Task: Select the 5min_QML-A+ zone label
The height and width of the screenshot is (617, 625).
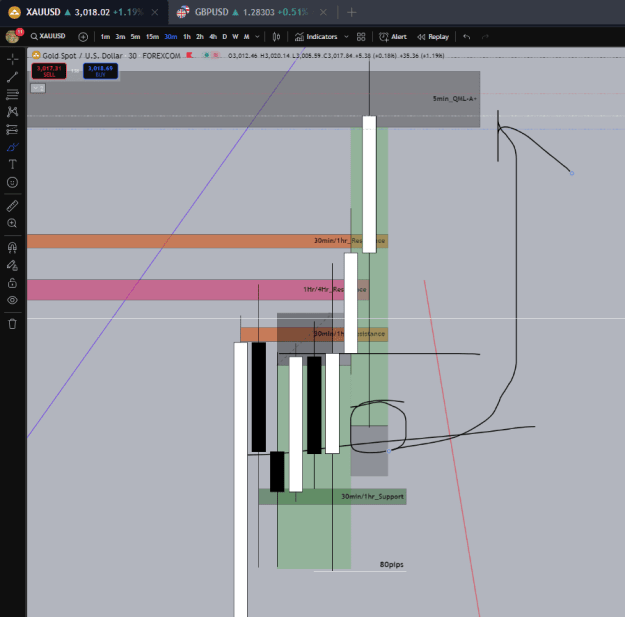Action: [x=455, y=99]
